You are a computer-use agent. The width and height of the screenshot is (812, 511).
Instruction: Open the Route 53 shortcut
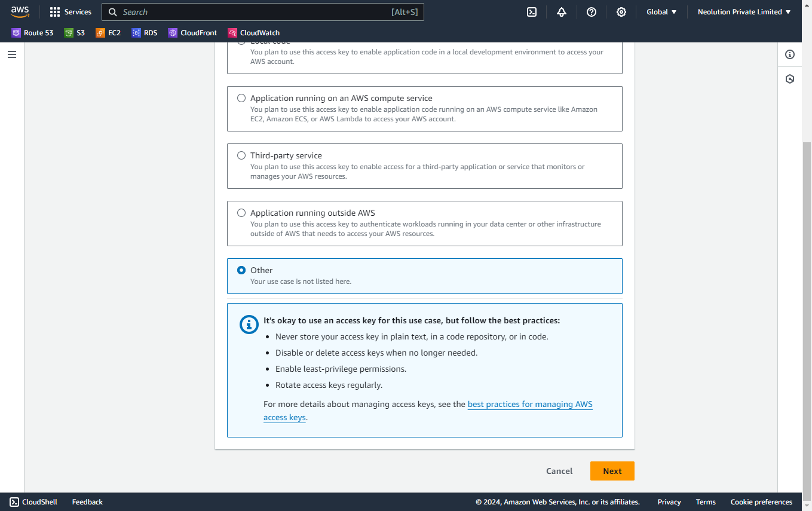coord(33,33)
